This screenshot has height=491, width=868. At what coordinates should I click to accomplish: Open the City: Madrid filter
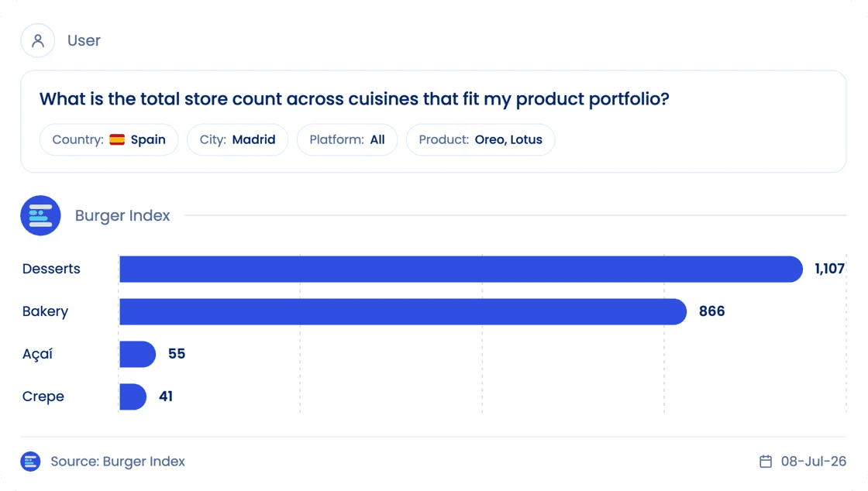[237, 139]
